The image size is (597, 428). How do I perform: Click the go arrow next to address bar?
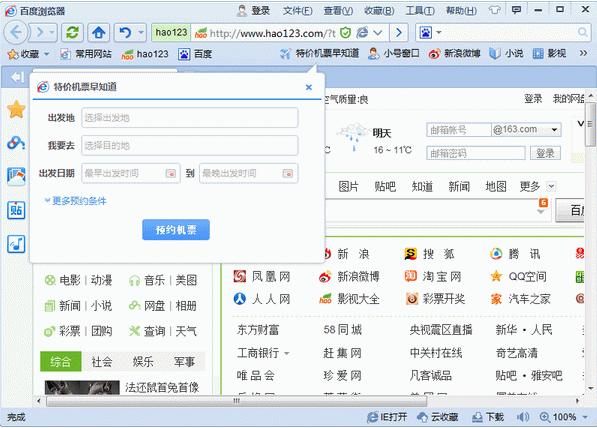(398, 33)
